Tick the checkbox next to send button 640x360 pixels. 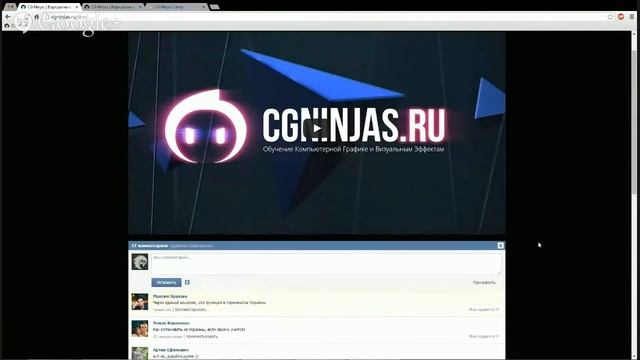point(187,282)
